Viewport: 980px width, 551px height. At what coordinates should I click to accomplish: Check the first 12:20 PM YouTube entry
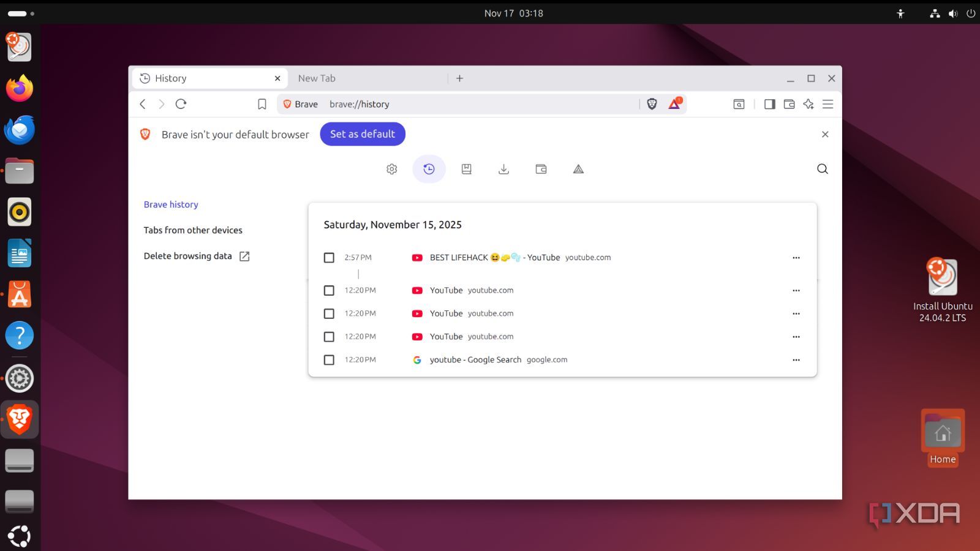click(x=329, y=290)
